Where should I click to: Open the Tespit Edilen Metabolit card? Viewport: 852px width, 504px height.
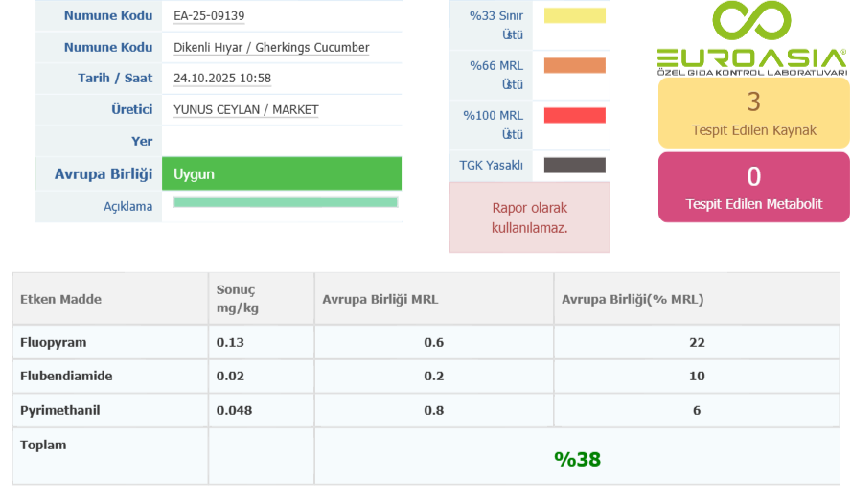click(753, 187)
